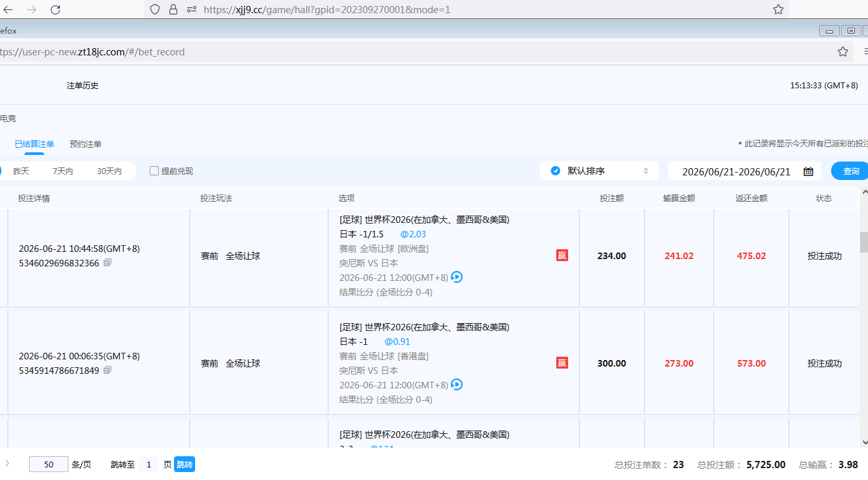Switch to the 预约注单 tab
The width and height of the screenshot is (868, 480).
coord(86,144)
